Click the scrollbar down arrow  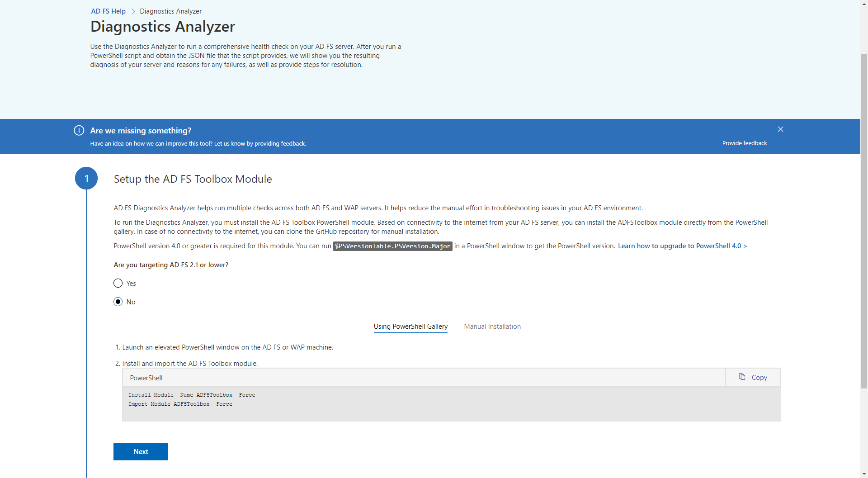pos(863,473)
